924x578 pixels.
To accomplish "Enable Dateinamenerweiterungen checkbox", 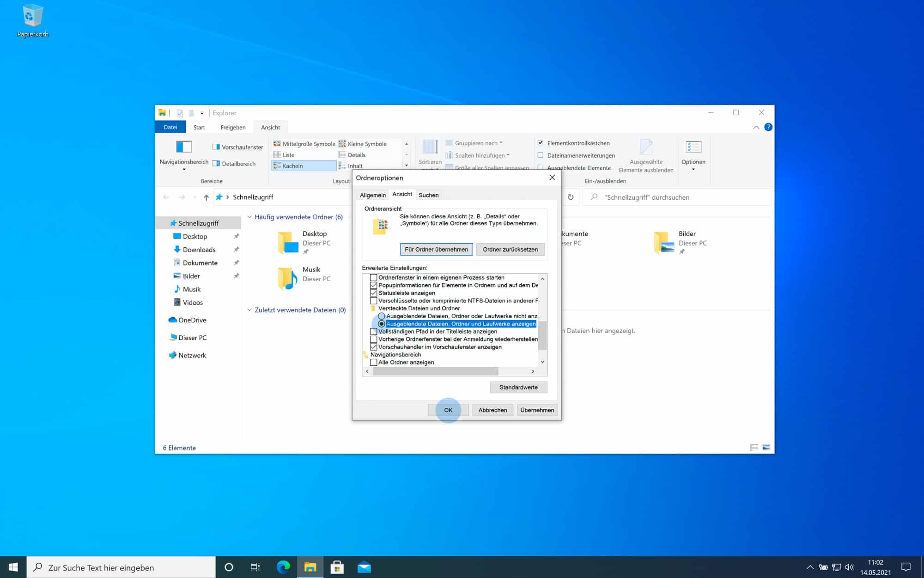I will (540, 155).
